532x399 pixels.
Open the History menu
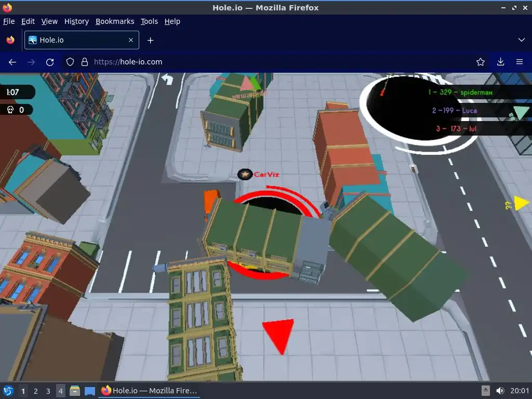[76, 21]
